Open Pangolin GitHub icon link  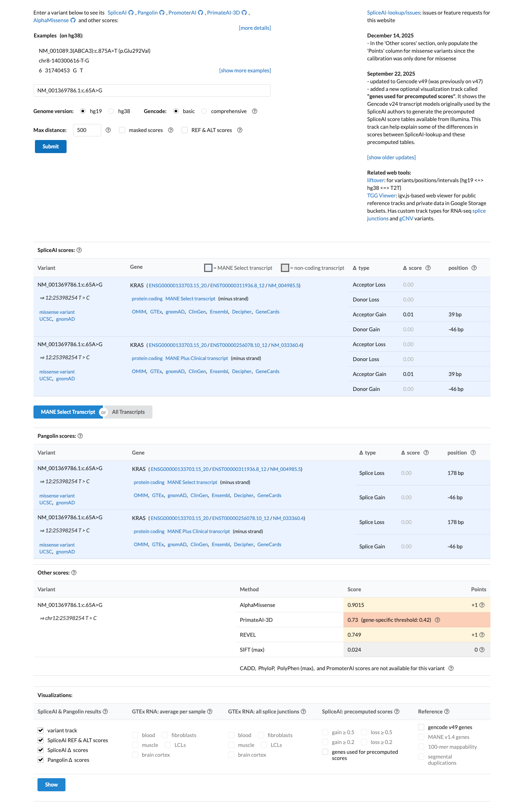coord(162,13)
